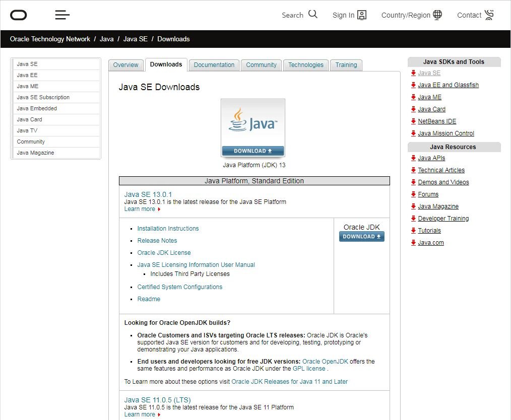Click the Country/Region globe icon
This screenshot has height=420, width=511.
click(x=437, y=15)
